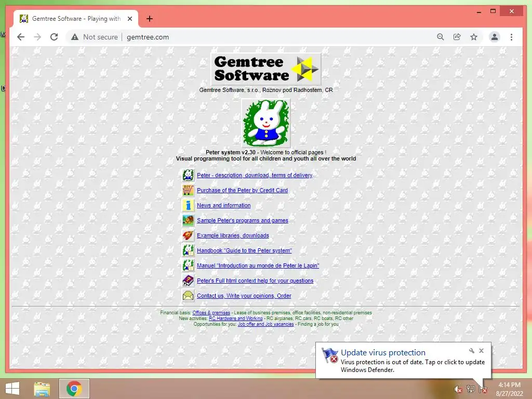This screenshot has height=399, width=532.
Task: Open Peter - description, download, terms link
Action: coord(255,175)
